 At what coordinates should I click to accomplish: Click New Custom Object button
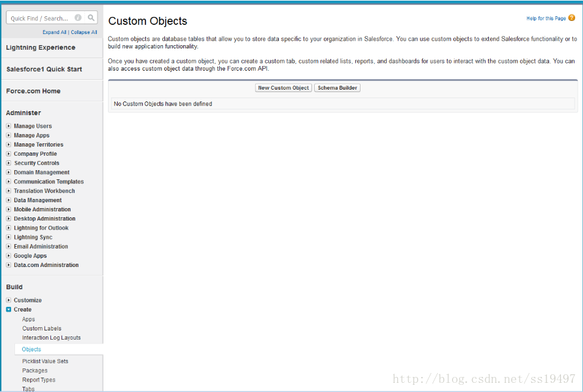coord(283,88)
